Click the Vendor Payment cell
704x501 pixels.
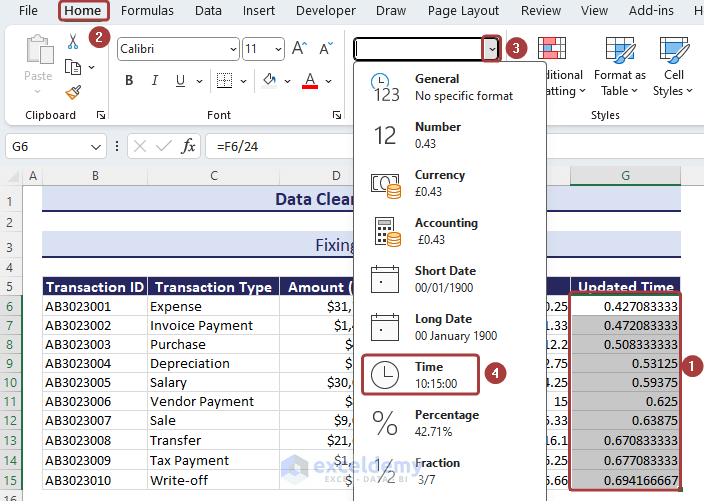[x=213, y=401]
